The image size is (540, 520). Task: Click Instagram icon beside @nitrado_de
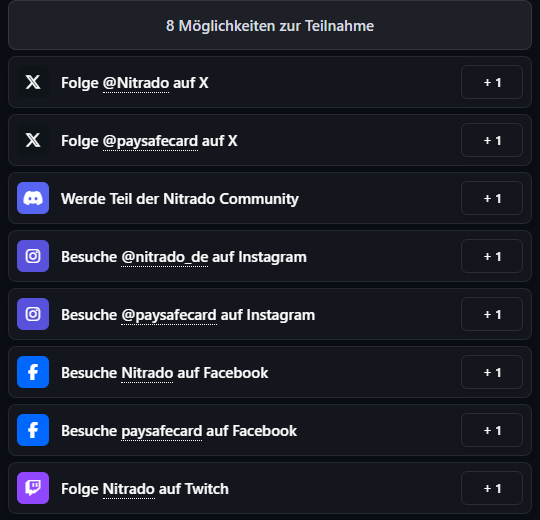(x=33, y=256)
